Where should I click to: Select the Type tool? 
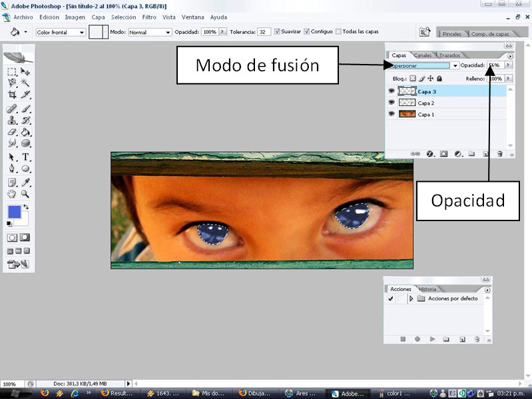(x=25, y=157)
